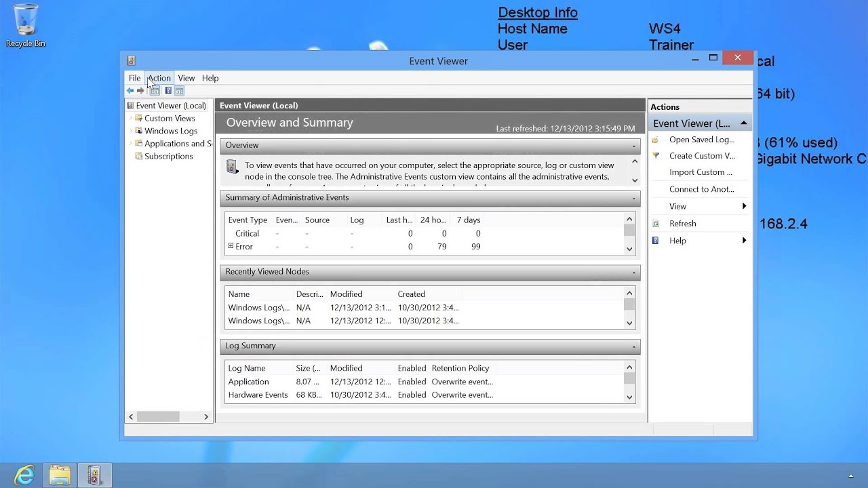Open the Action menu
This screenshot has height=488, width=868.
[x=159, y=78]
